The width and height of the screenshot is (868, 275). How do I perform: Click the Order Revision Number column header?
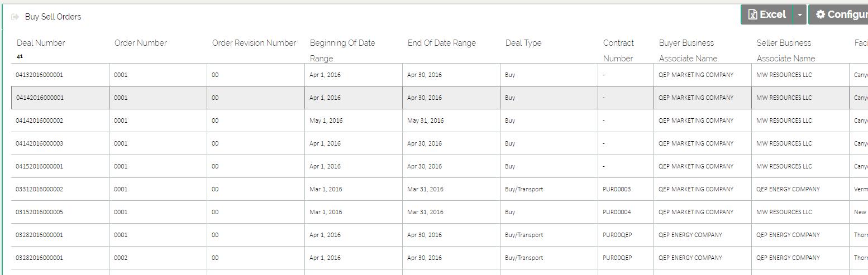click(x=254, y=43)
